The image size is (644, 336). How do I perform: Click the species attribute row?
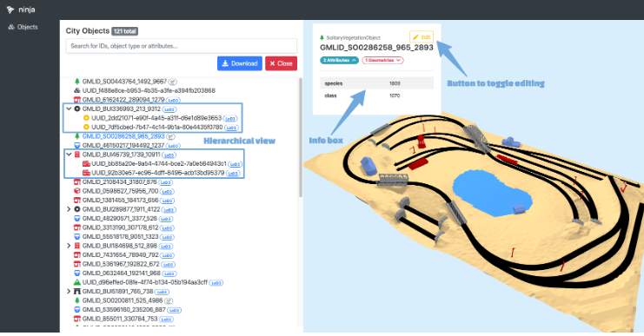click(x=376, y=83)
